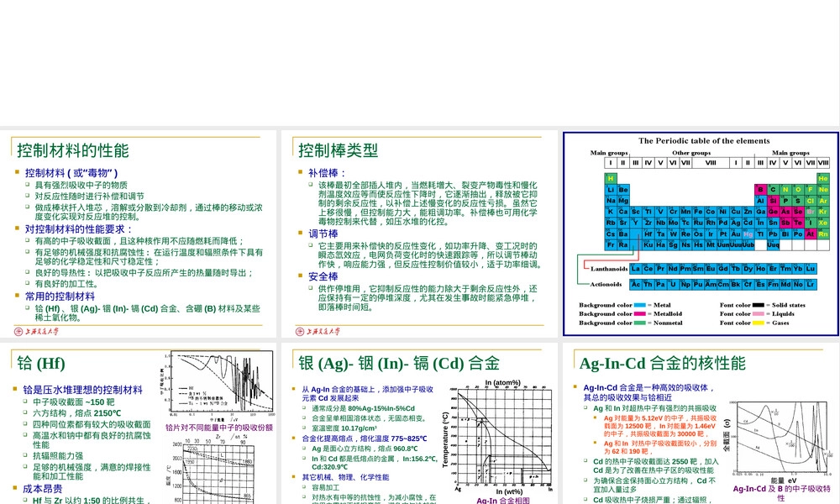840x504 pixels.
Task: Click the 中子吸收截面 ~150 靶 line
Action: coord(73,402)
